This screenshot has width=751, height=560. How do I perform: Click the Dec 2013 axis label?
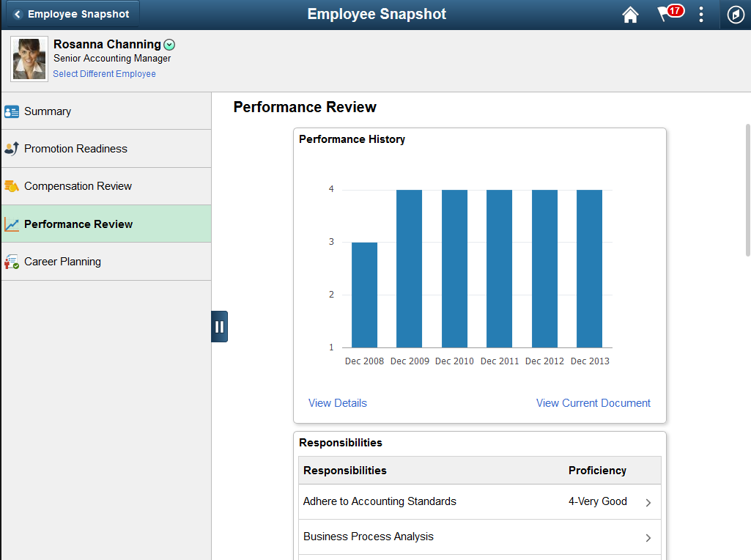coord(590,361)
